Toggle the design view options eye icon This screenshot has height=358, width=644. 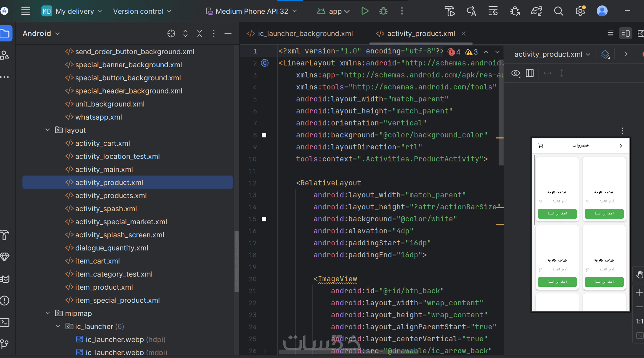point(516,73)
